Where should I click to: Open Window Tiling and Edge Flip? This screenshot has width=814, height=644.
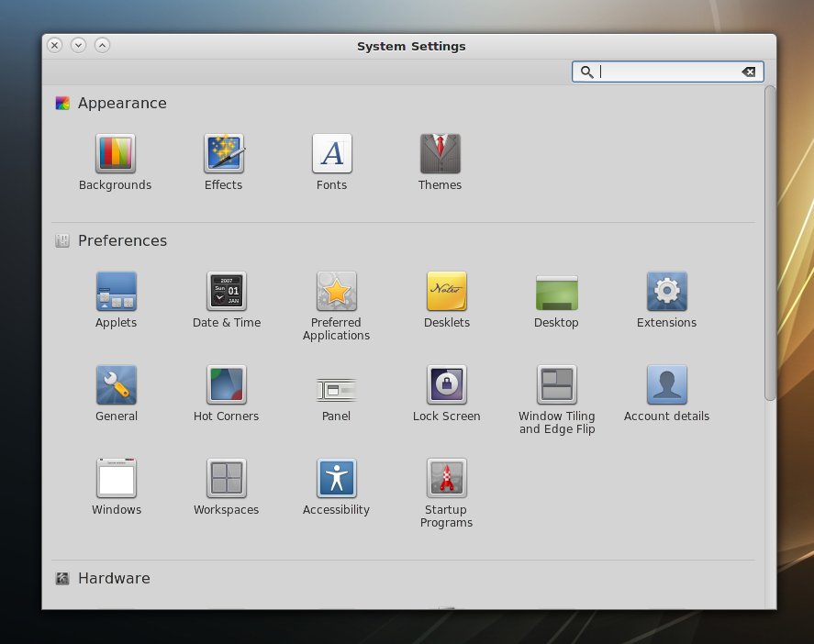[x=557, y=385]
